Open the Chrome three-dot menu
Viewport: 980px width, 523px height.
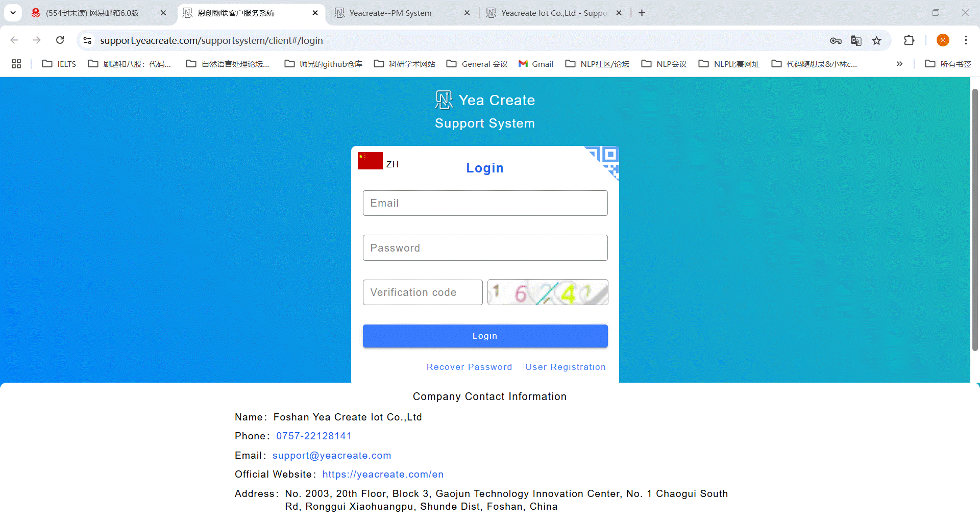(x=966, y=40)
